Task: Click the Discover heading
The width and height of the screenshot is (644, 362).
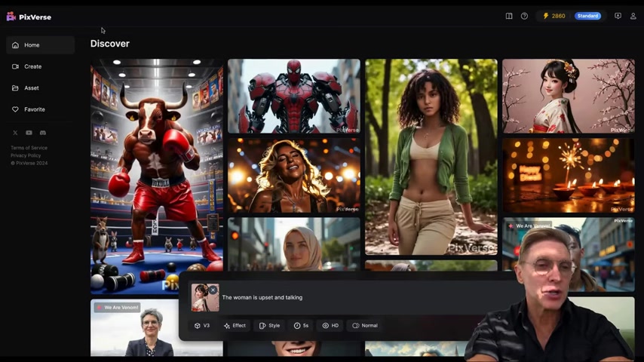Action: [x=109, y=44]
